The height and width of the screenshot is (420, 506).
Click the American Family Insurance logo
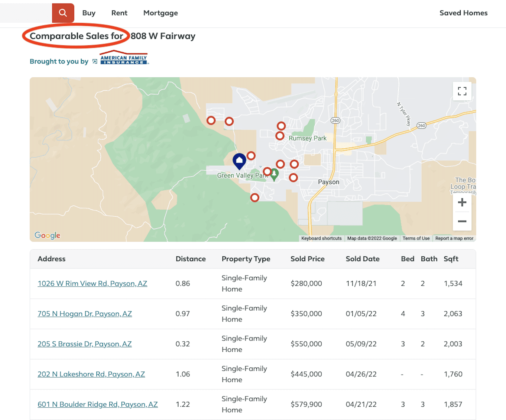pos(124,58)
